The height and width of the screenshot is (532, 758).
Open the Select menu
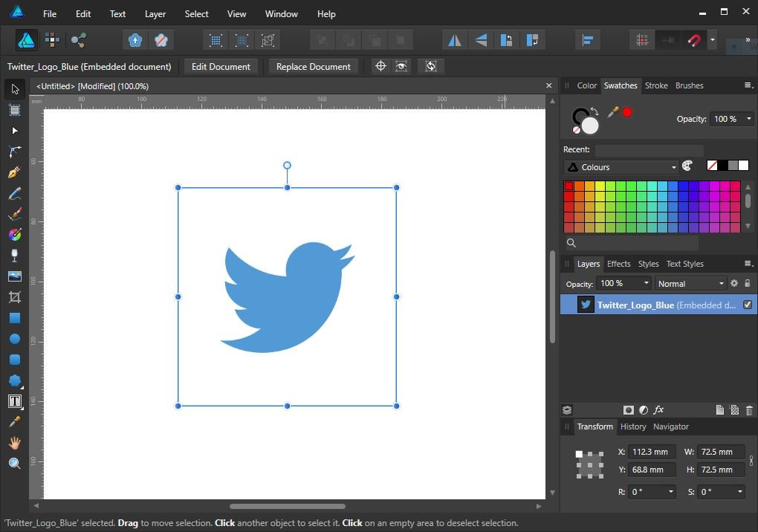click(196, 14)
